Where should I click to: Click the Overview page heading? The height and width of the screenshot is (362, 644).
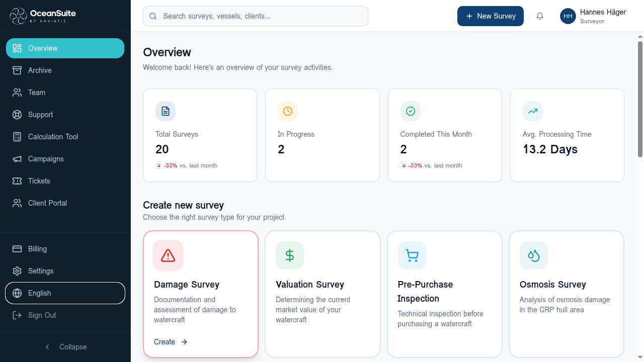coord(167,52)
